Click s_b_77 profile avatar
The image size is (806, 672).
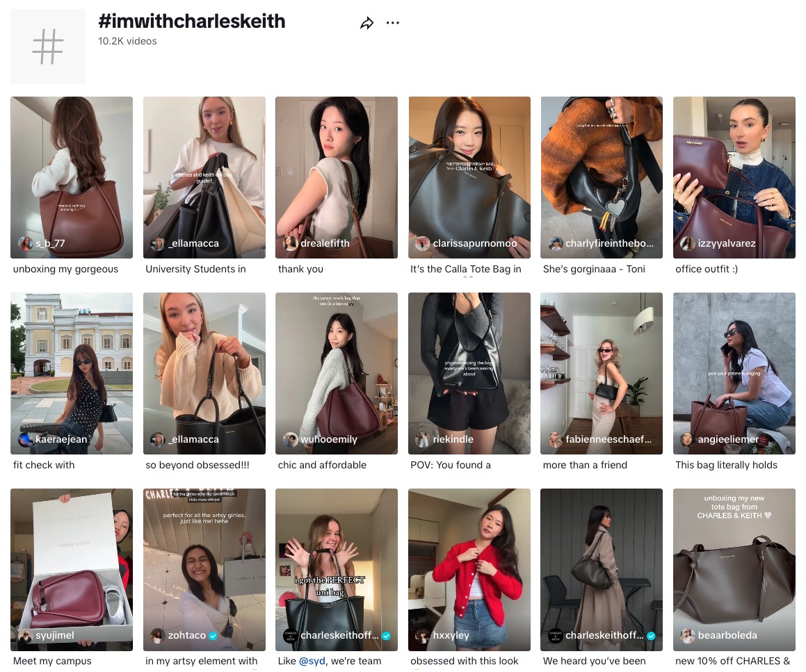[x=25, y=243]
